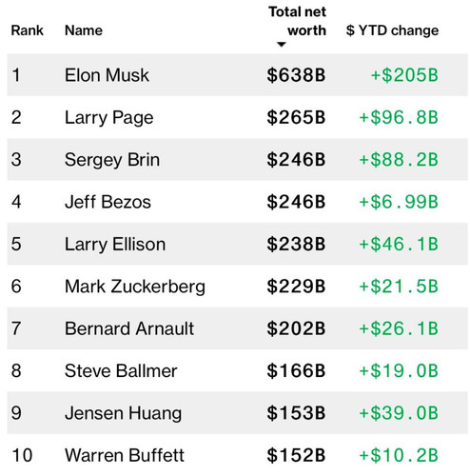Viewport: 470px width, 476px height.
Task: Click the sort arrow under Total net worth
Action: pos(282,45)
